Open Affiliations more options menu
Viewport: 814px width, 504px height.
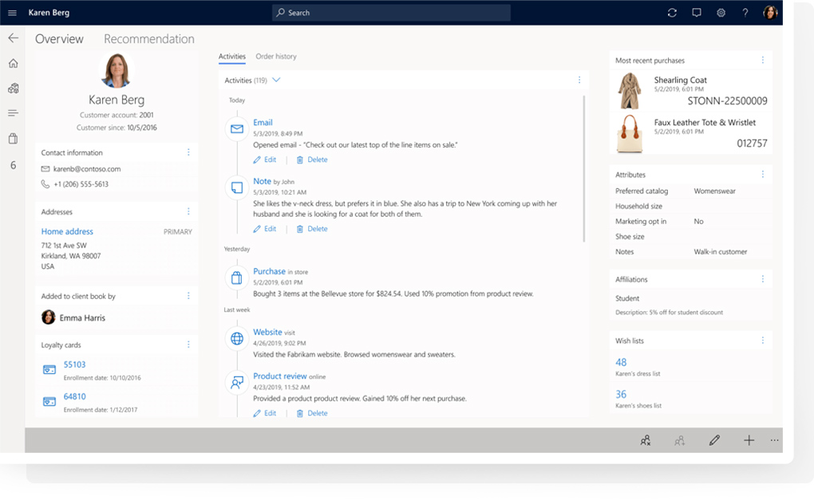tap(763, 279)
